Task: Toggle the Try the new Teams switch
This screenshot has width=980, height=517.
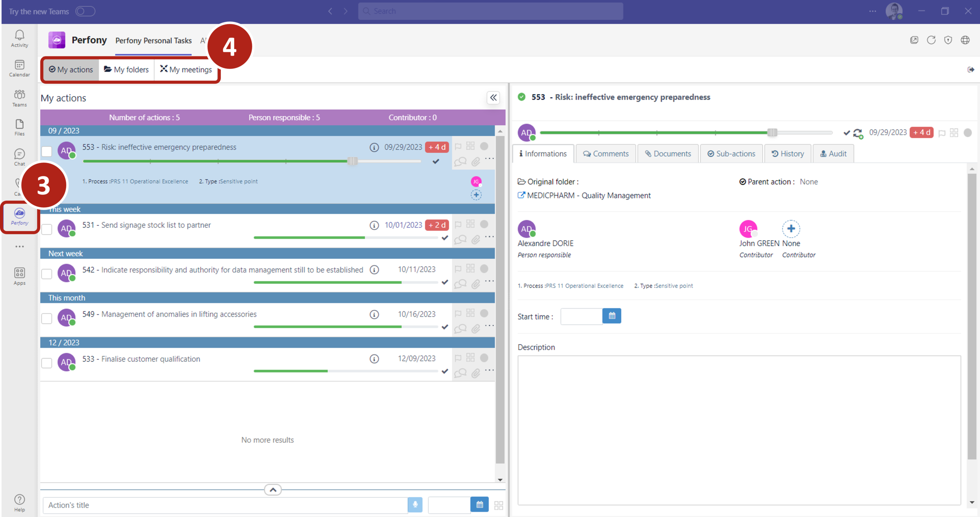Action: point(85,12)
